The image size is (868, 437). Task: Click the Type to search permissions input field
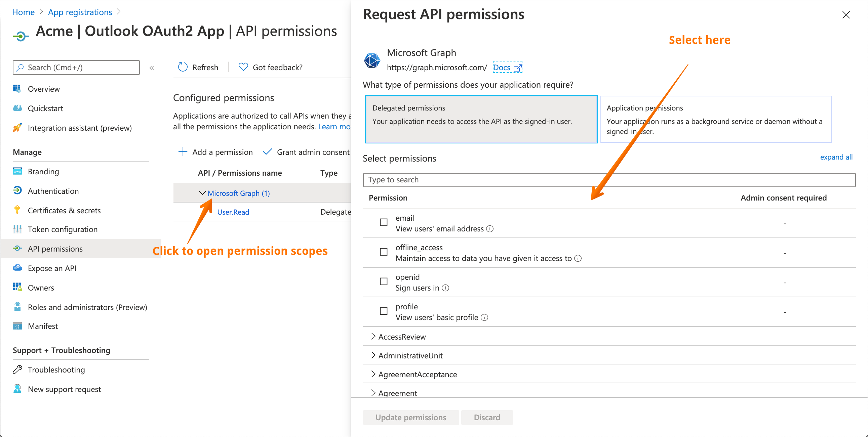[608, 179]
